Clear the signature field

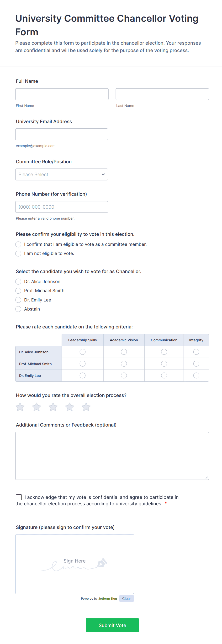(x=127, y=598)
